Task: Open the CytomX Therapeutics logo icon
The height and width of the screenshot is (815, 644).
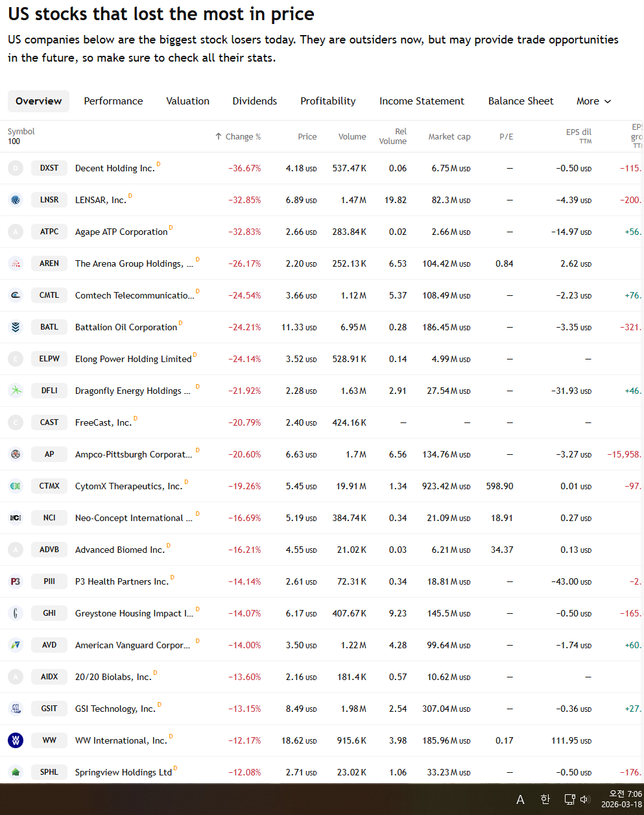Action: pos(16,486)
